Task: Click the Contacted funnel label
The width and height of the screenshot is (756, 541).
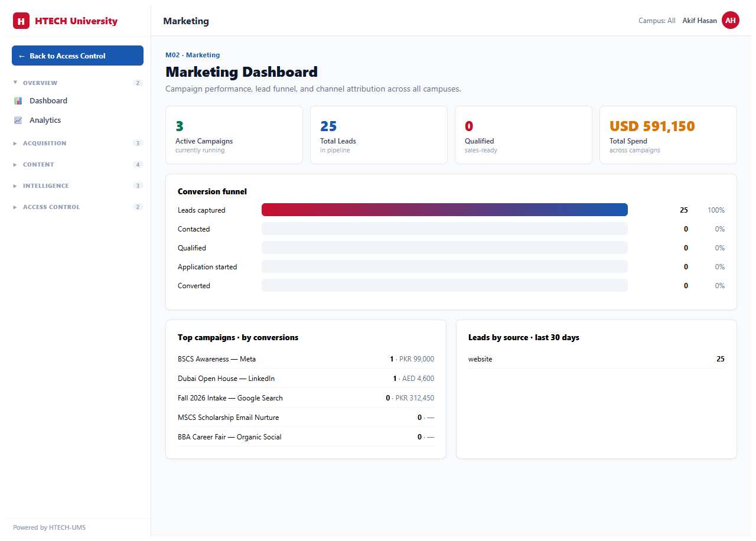Action: [194, 229]
